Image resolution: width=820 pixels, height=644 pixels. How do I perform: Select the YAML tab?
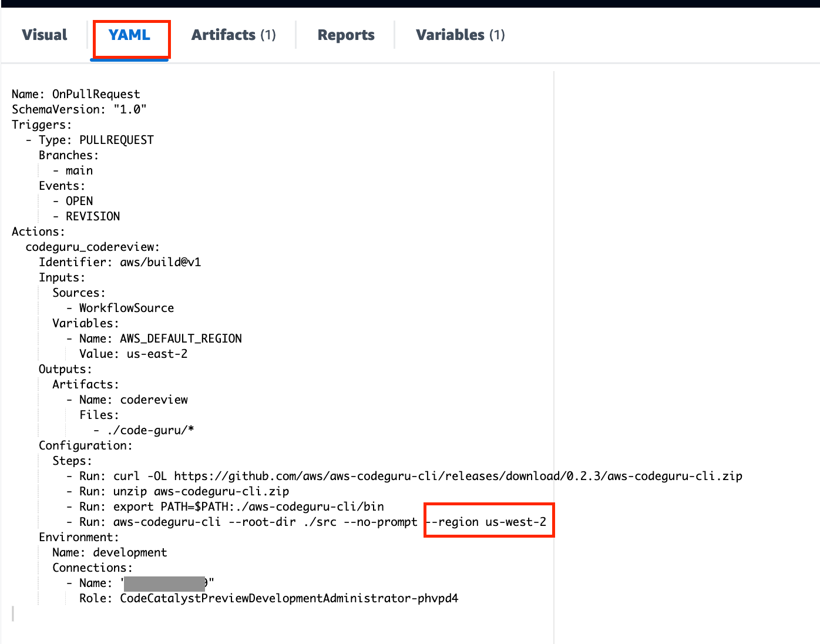130,35
